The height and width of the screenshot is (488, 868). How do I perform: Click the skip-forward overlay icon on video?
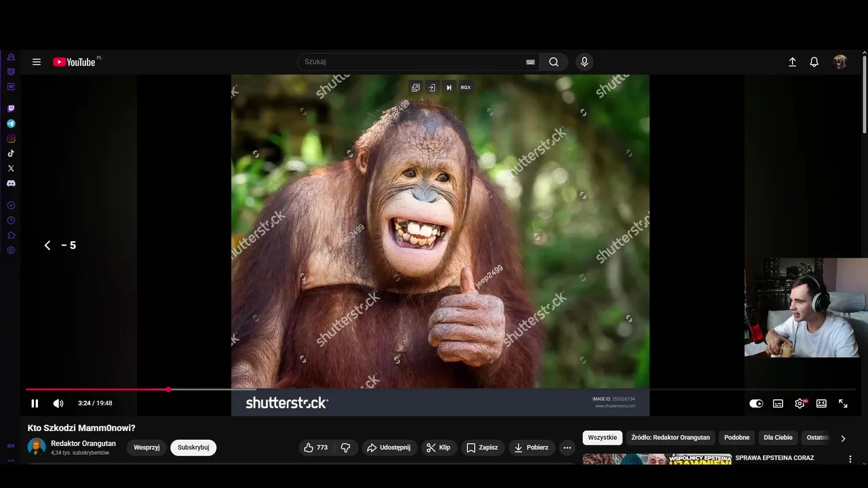click(x=448, y=87)
